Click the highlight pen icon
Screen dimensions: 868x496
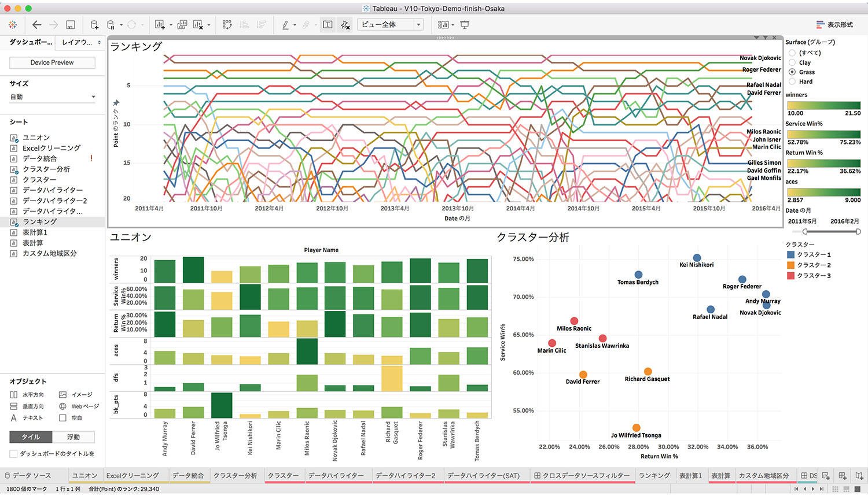point(285,25)
